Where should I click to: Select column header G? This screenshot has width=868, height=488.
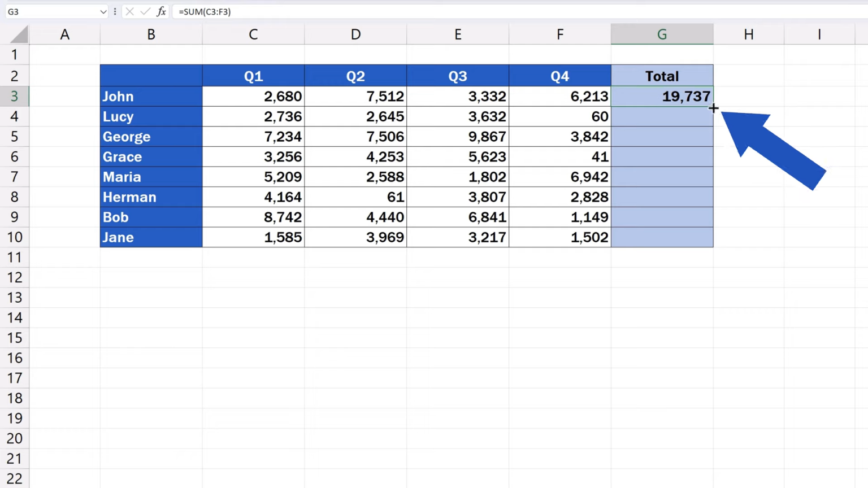(x=662, y=34)
